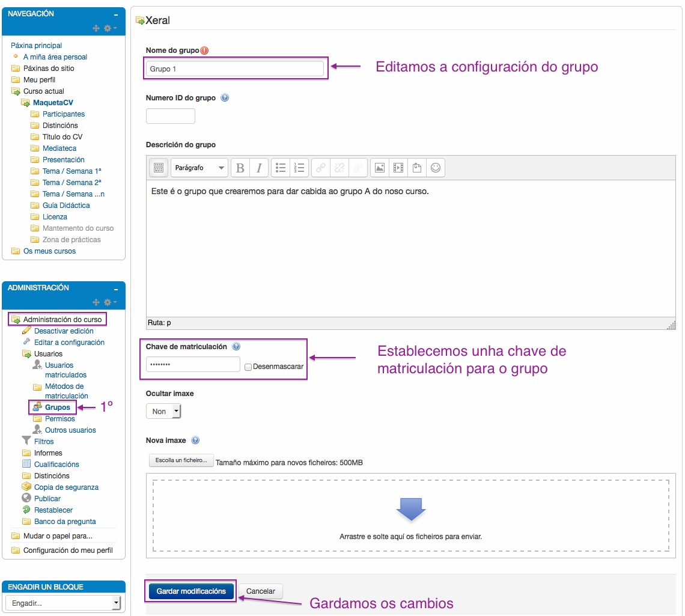Viewport: 685px width, 616px height.
Task: Toggle the editor toolbar visibility
Action: [158, 168]
